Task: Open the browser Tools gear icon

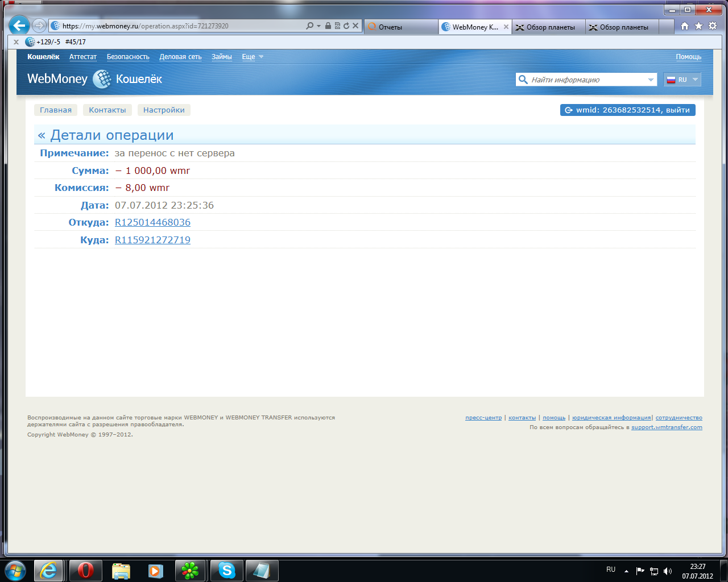Action: [713, 26]
